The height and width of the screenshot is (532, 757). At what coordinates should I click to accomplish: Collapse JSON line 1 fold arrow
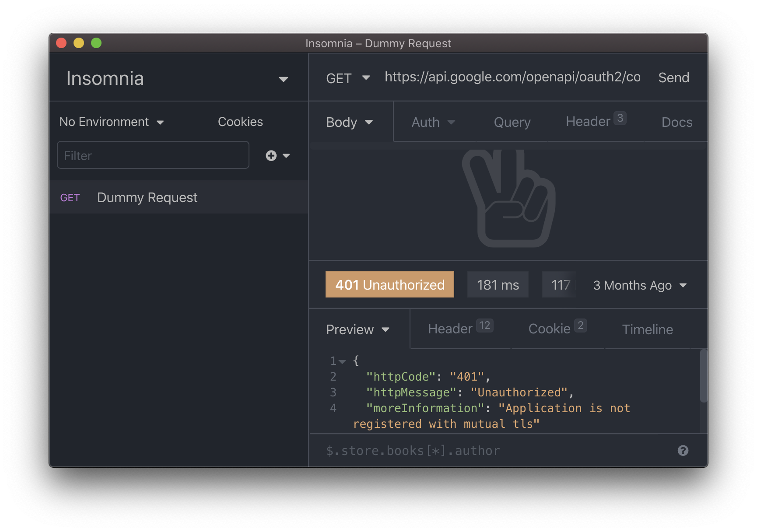click(x=342, y=361)
